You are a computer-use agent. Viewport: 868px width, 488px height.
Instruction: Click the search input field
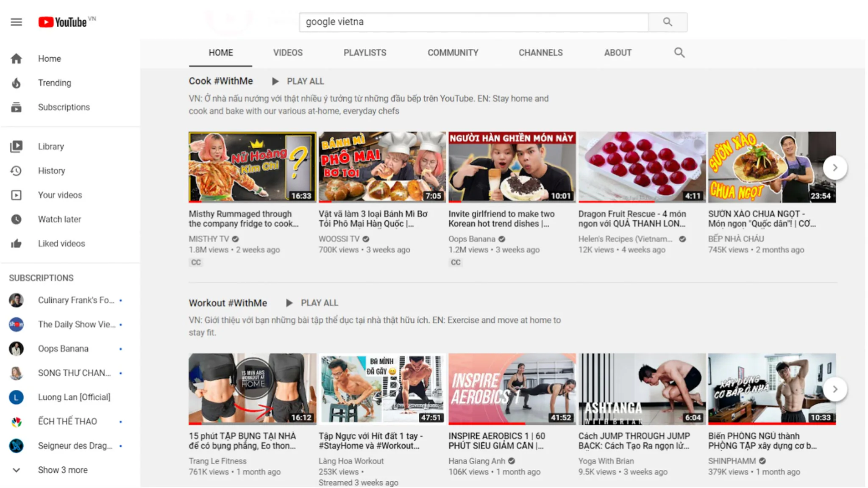click(x=474, y=22)
